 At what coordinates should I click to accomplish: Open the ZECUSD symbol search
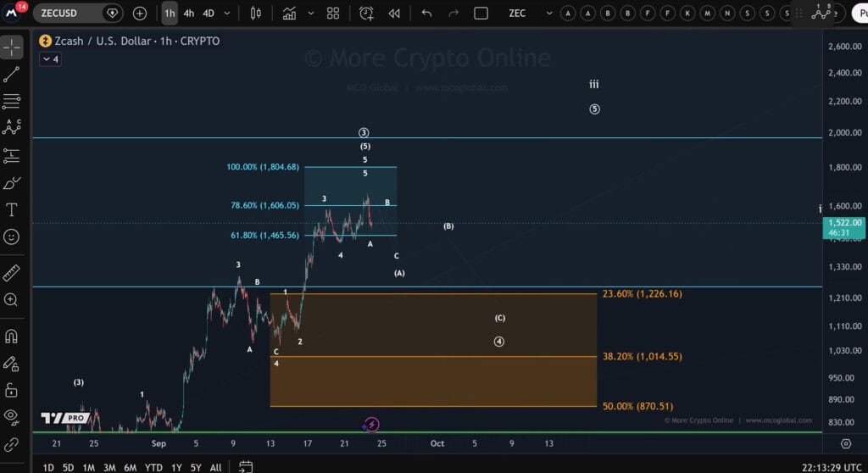tap(68, 14)
